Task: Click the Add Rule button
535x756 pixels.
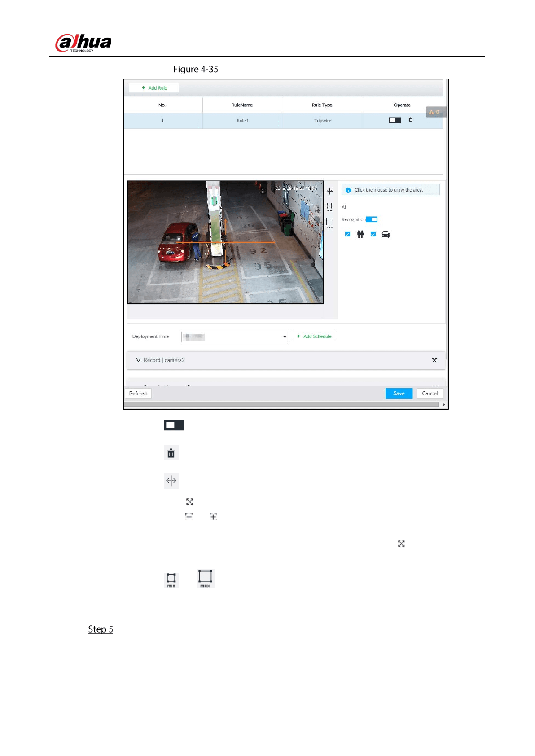Action: (x=154, y=88)
